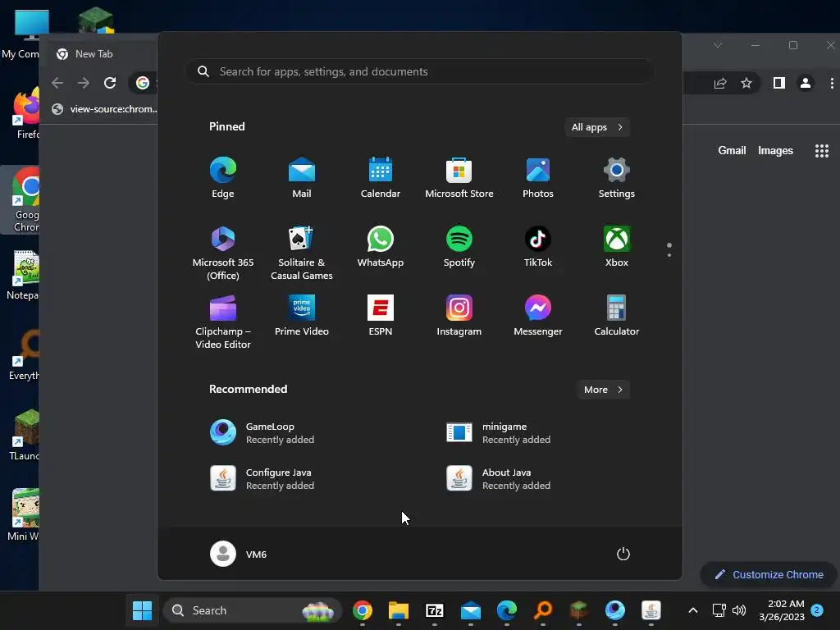The width and height of the screenshot is (840, 630).
Task: Launch Spotify from pinned apps
Action: [459, 247]
